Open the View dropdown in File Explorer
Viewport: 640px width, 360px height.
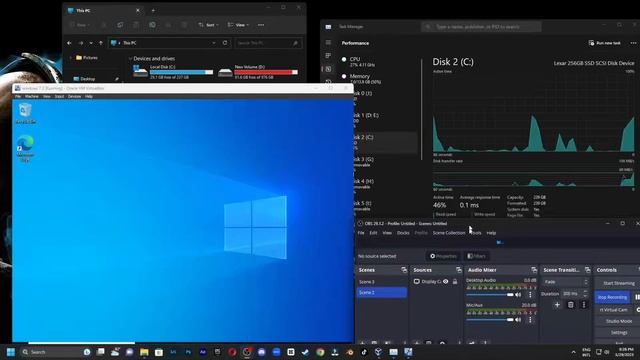click(x=238, y=25)
